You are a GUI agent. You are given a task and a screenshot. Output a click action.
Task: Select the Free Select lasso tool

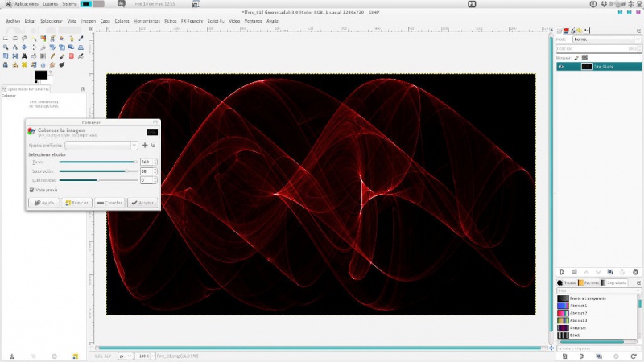24,38
